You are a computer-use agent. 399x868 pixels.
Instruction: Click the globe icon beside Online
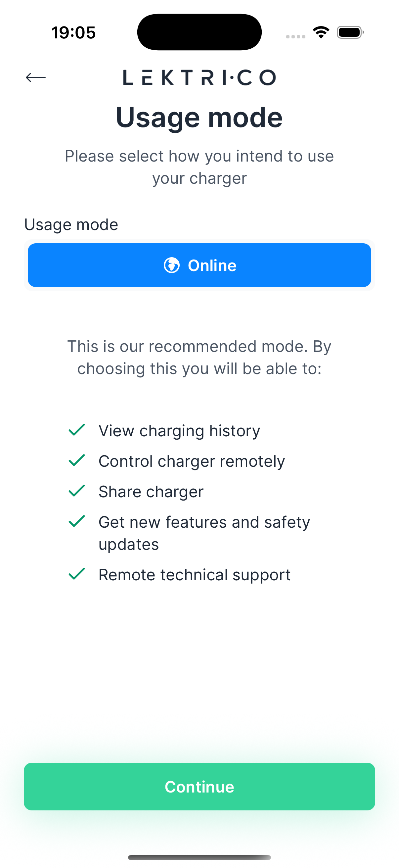coord(172,265)
